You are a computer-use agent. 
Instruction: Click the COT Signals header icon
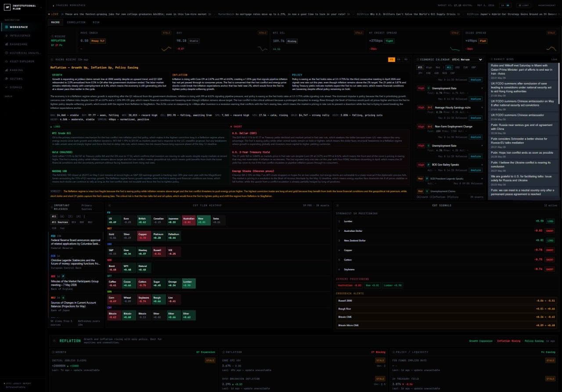[x=337, y=205]
